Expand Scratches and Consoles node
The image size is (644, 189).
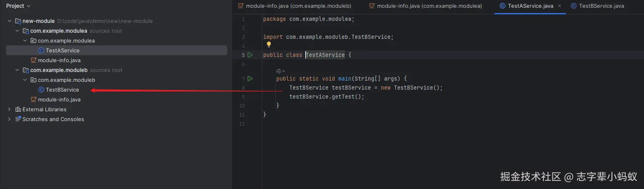[9, 119]
